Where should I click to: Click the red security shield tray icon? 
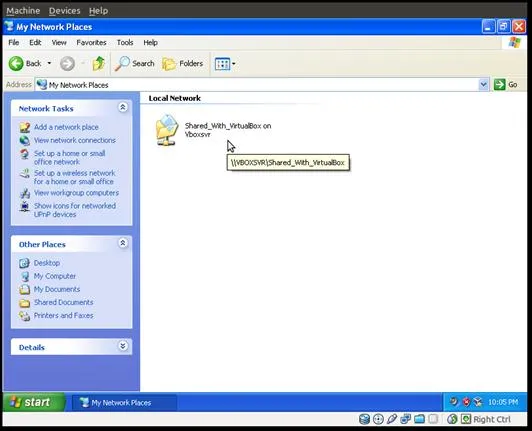coord(466,402)
